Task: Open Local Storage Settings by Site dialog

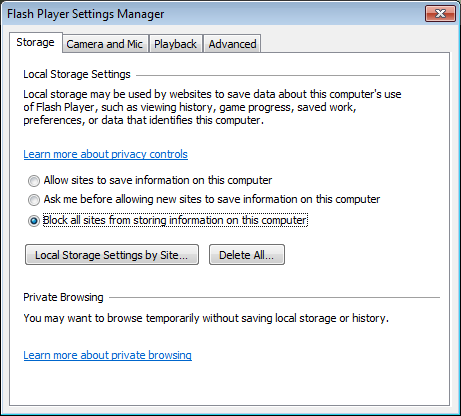Action: coord(112,255)
